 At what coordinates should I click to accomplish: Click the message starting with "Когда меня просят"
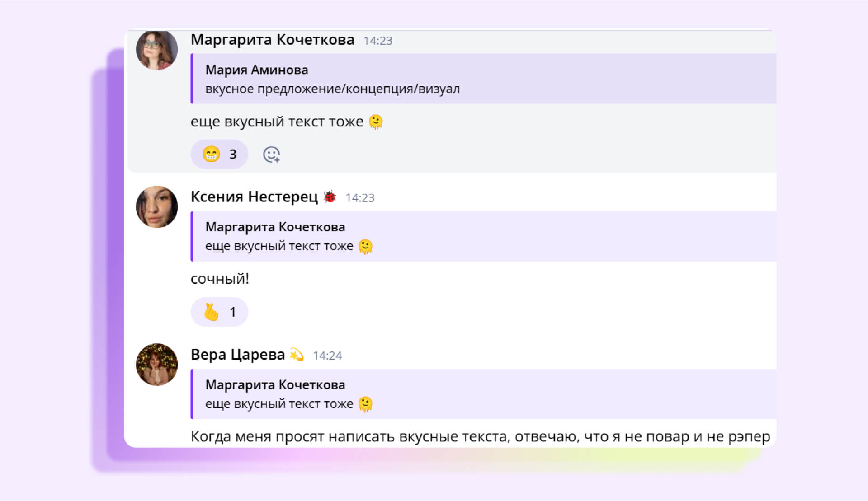coord(480,436)
